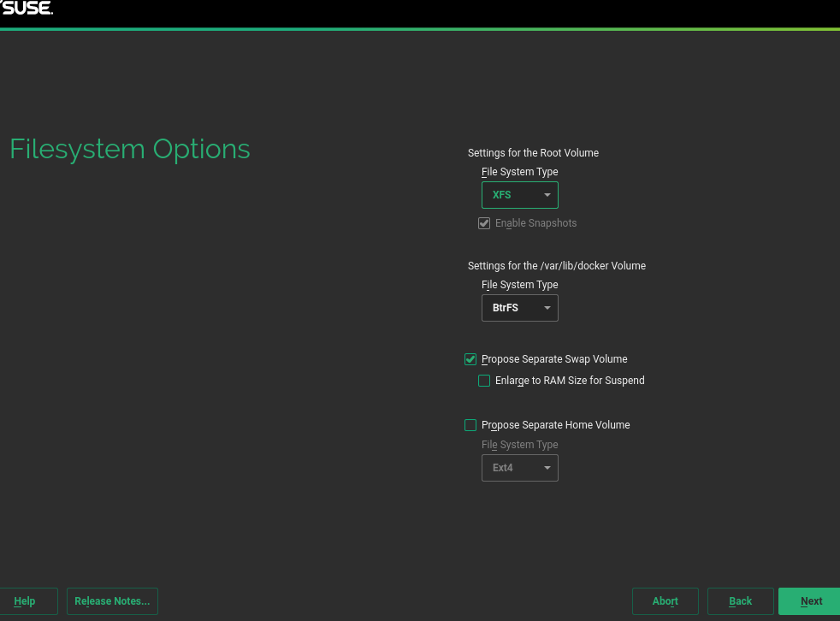840x621 pixels.
Task: Proceed with the Next button
Action: click(x=810, y=601)
